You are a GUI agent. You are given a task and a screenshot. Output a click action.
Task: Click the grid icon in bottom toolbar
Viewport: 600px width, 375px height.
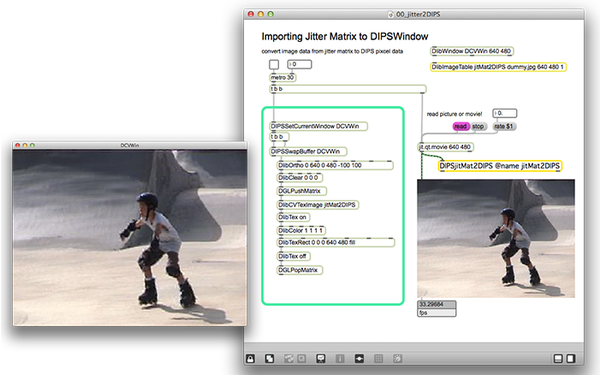tap(378, 359)
